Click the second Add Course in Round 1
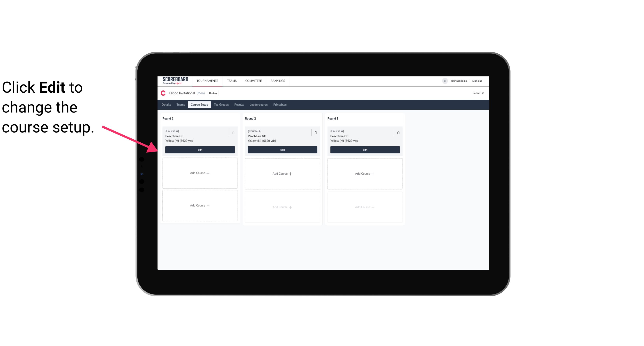This screenshot has height=346, width=644. coord(200,205)
